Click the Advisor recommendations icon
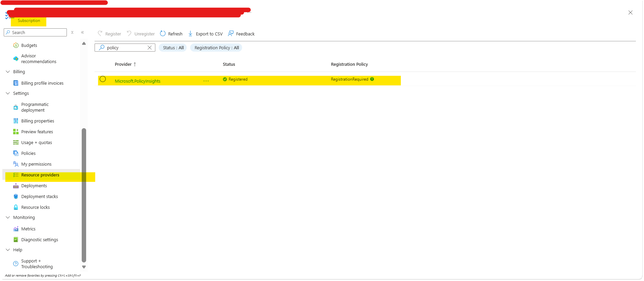 pos(16,59)
